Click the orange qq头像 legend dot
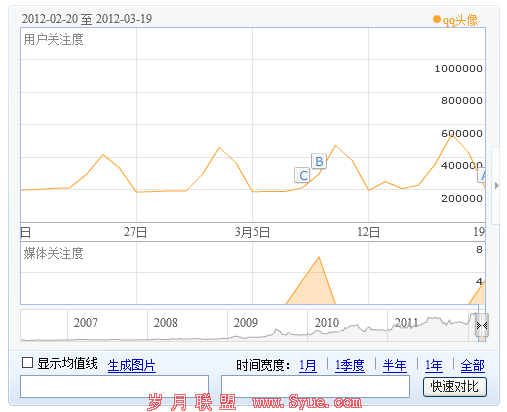The image size is (507, 412). 437,19
